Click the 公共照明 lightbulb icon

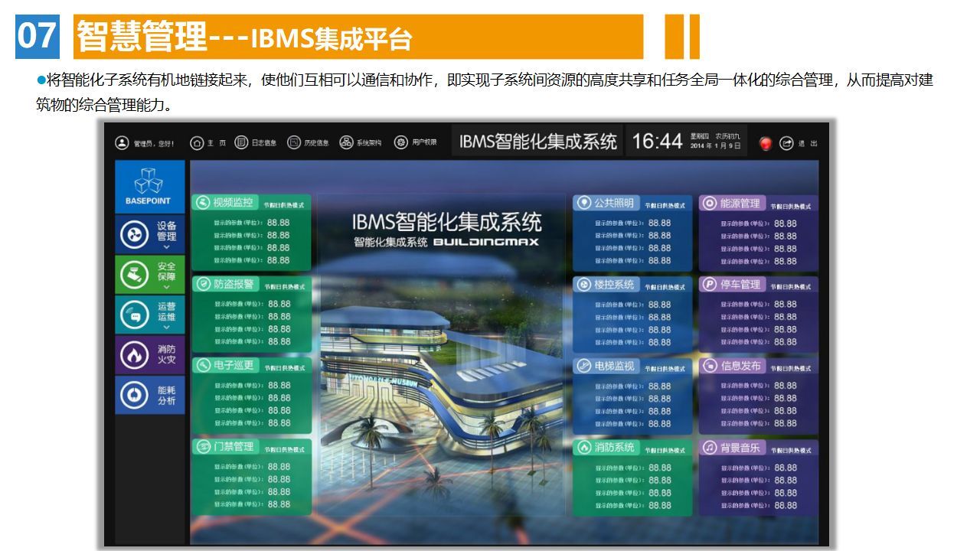point(583,204)
